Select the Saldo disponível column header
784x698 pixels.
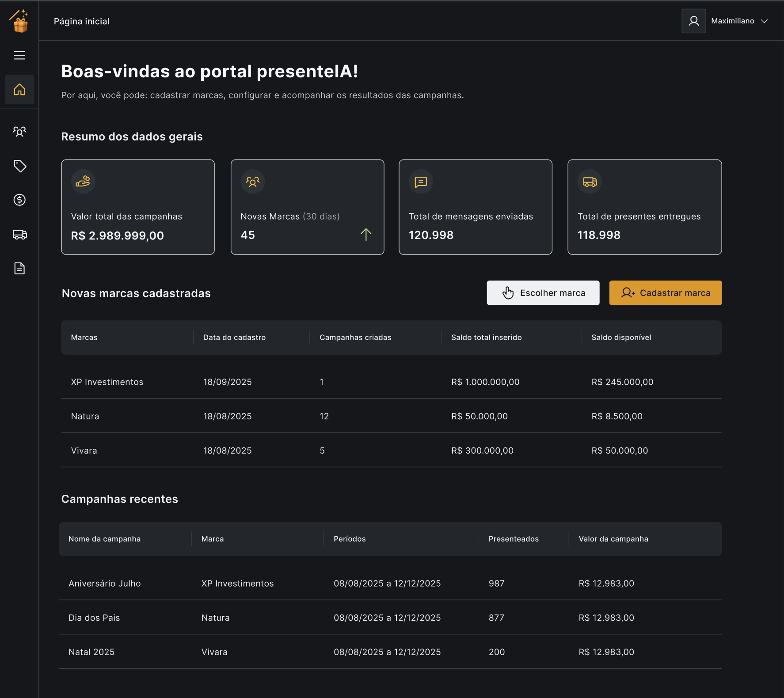[621, 338]
